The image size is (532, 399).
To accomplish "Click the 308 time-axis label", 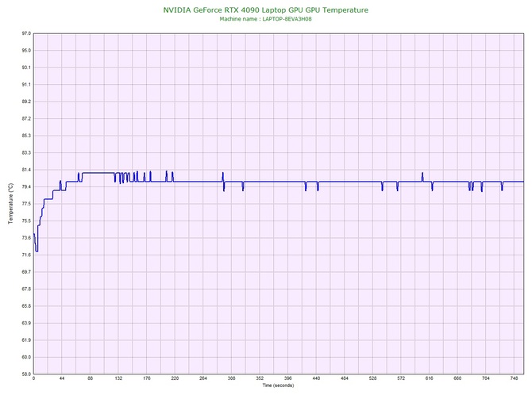I will tap(231, 378).
